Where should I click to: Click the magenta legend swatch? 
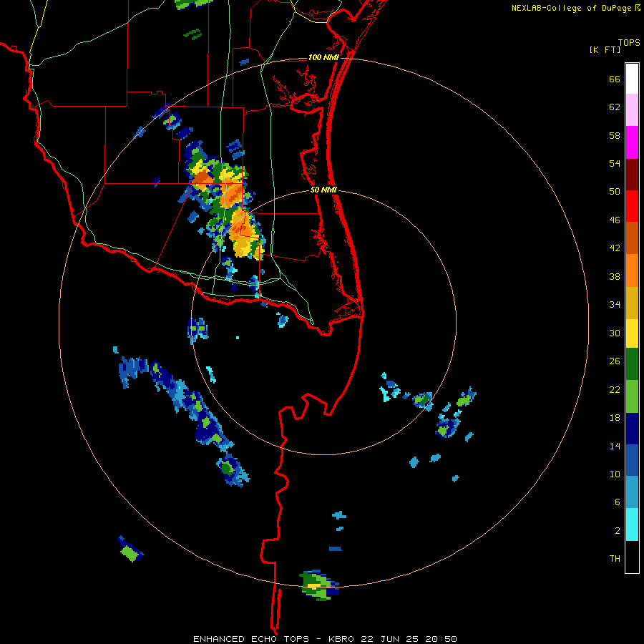(x=632, y=142)
